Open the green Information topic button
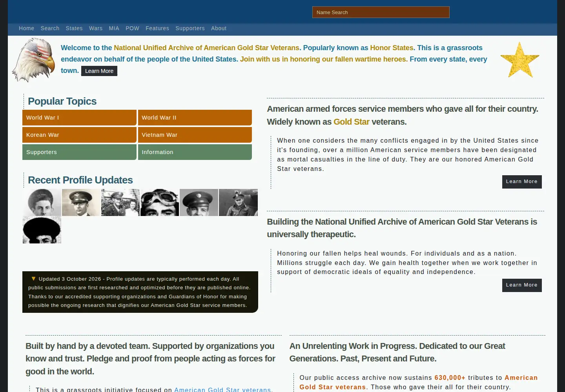The image size is (565, 392). [x=195, y=152]
